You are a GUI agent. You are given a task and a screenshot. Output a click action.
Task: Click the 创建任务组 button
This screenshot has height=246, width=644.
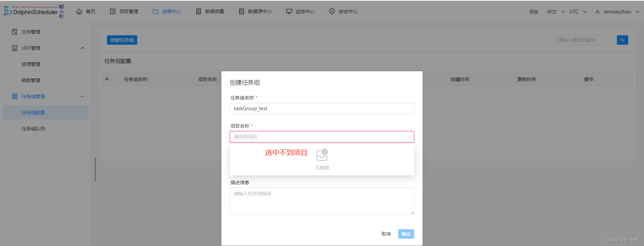point(122,40)
